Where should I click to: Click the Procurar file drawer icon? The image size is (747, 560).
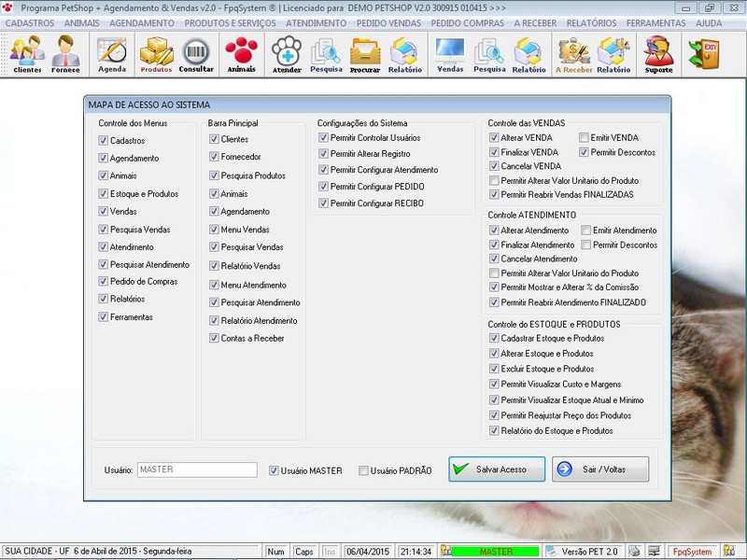click(x=365, y=54)
